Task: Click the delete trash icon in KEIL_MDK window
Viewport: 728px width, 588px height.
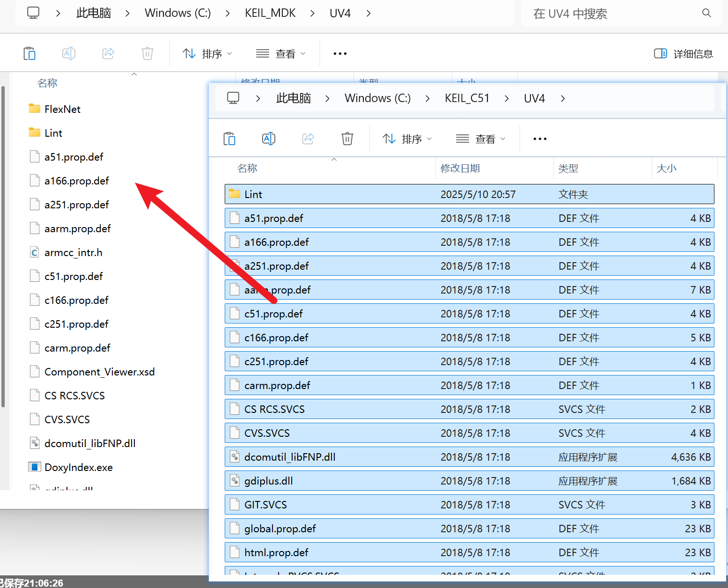Action: 147,53
